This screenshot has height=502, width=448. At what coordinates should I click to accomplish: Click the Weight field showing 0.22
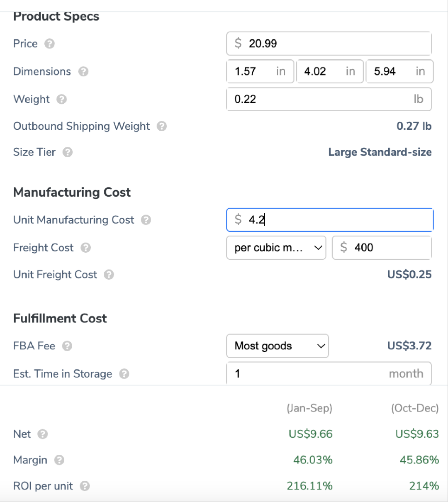pos(329,99)
